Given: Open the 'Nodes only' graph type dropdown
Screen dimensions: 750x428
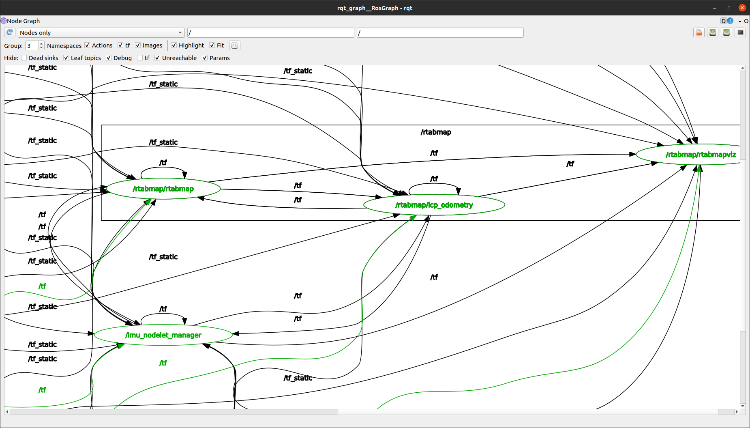Looking at the screenshot, I should pos(100,32).
